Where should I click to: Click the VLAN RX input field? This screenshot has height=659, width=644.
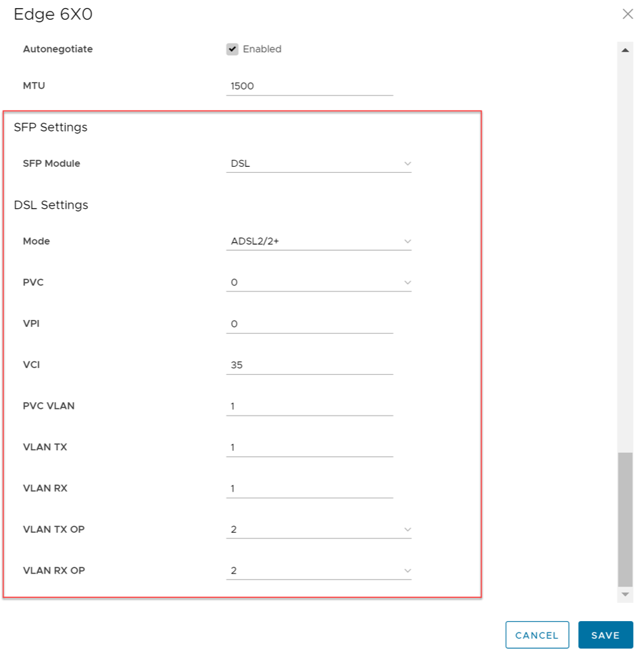[x=309, y=489]
